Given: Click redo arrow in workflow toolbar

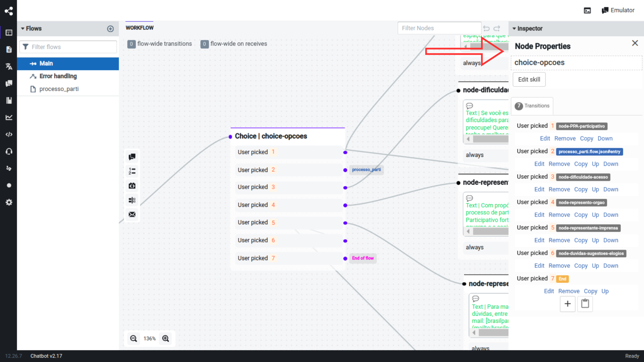Looking at the screenshot, I should (x=497, y=28).
